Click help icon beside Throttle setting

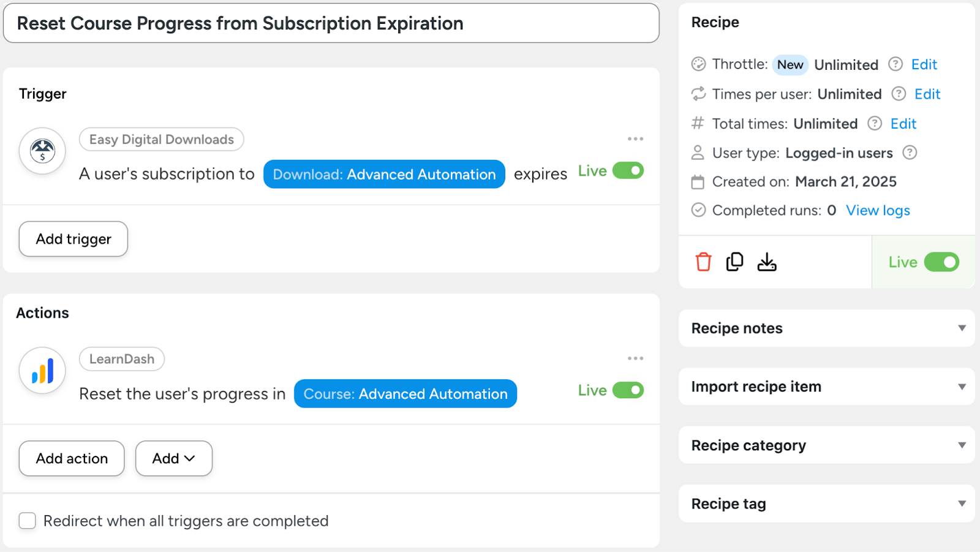(x=895, y=64)
